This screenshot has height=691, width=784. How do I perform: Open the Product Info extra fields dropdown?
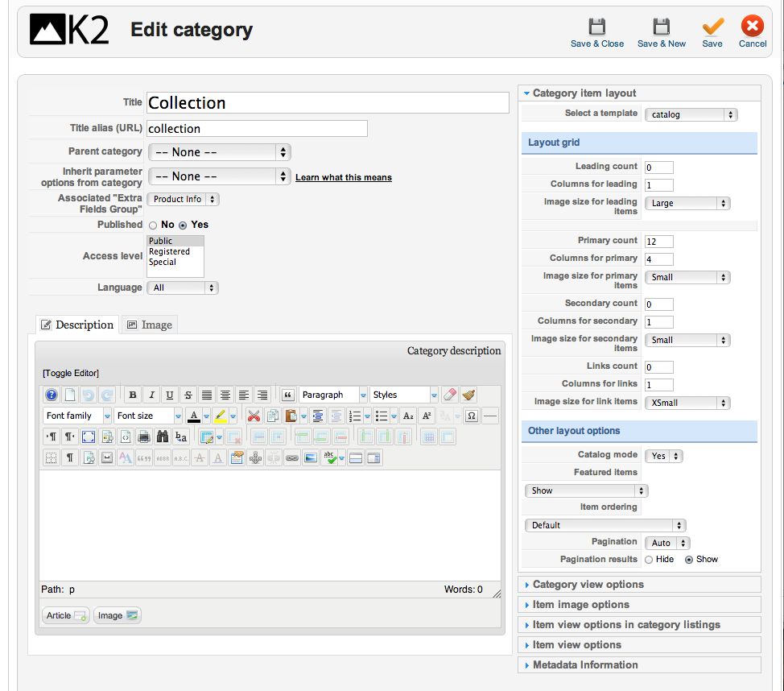(184, 199)
